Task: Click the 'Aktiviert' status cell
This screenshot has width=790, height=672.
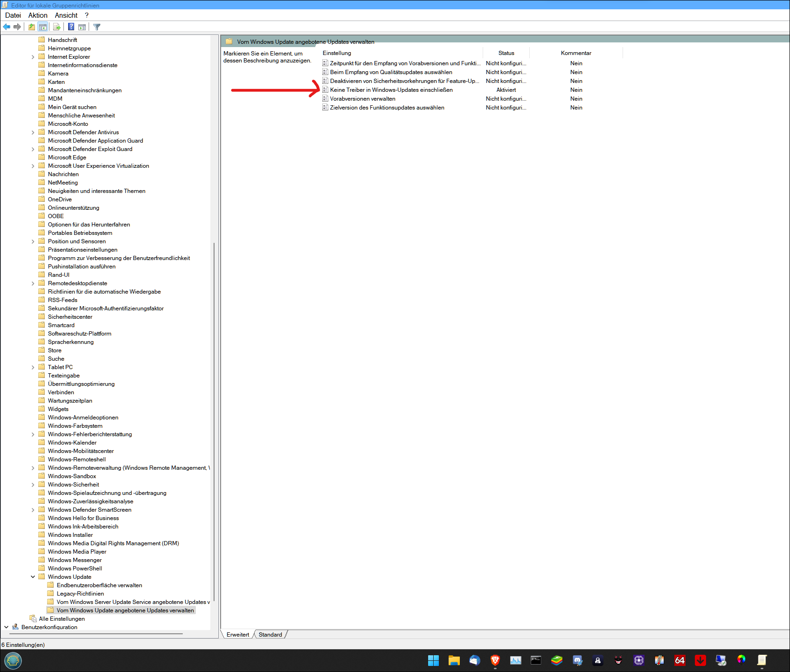Action: click(506, 90)
